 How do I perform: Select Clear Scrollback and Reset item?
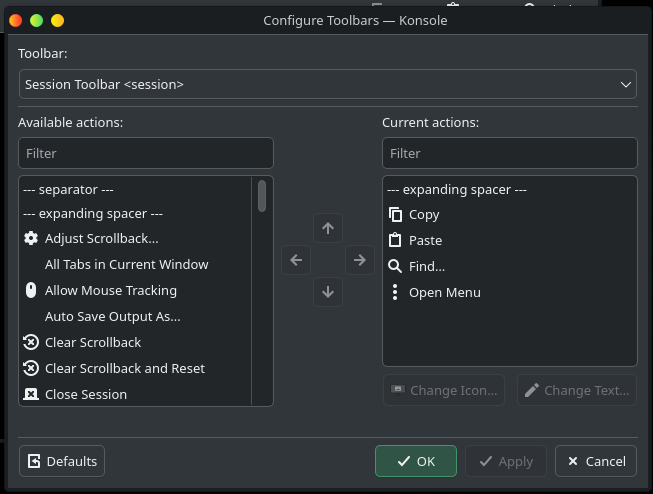pos(124,368)
